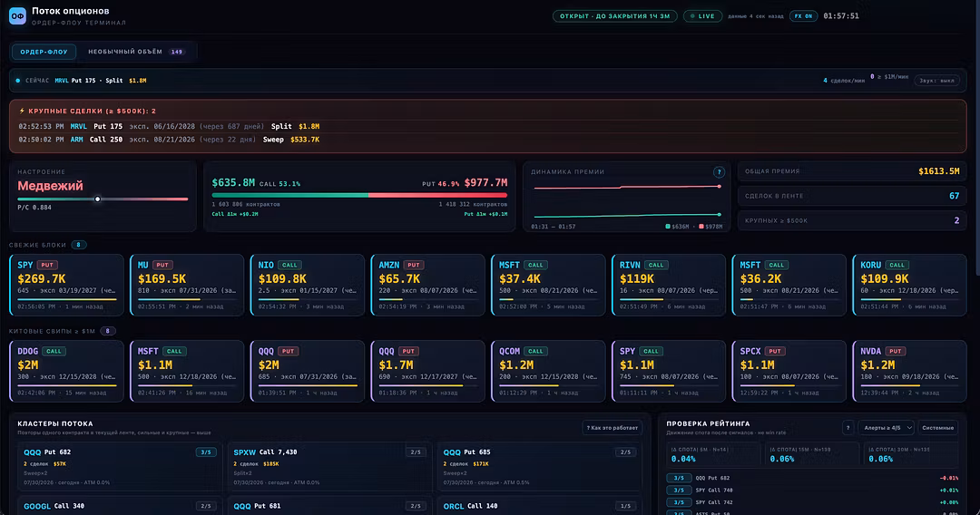
Task: Open the QQQ PUT $1.7M sweep card
Action: [427, 371]
